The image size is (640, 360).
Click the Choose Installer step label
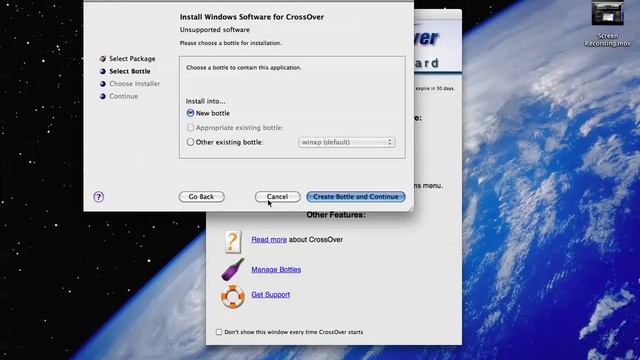[x=135, y=84]
